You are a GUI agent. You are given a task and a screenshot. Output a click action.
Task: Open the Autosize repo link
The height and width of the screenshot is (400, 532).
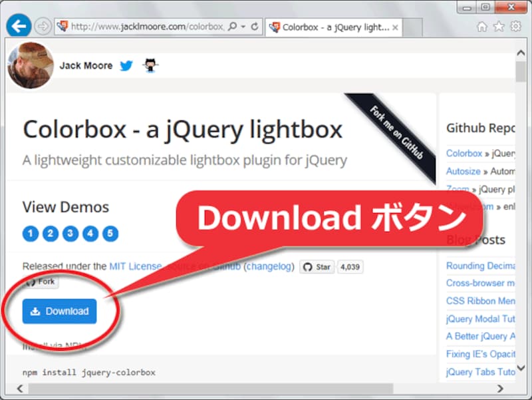click(x=463, y=171)
